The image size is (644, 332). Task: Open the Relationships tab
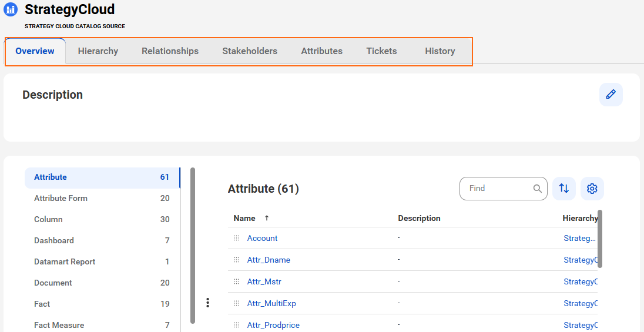tap(170, 51)
